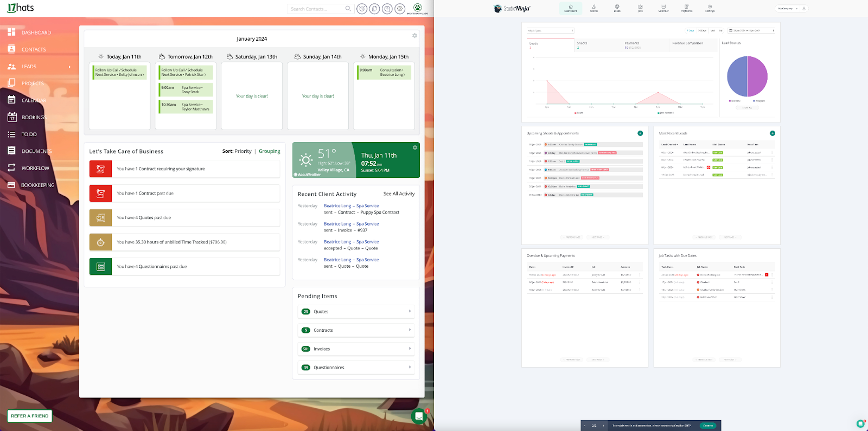The image size is (868, 431).
Task: Open the 4 Quotes past due notice
Action: [x=184, y=217]
